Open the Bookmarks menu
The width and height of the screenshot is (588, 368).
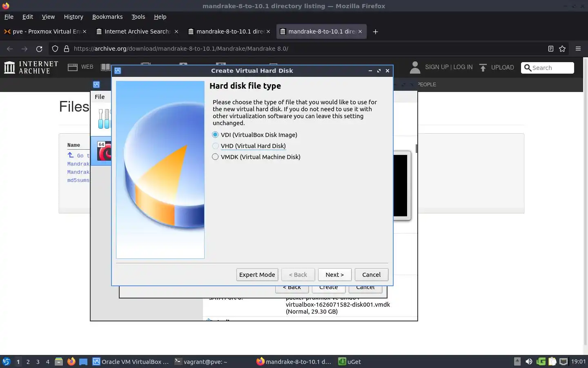(107, 17)
